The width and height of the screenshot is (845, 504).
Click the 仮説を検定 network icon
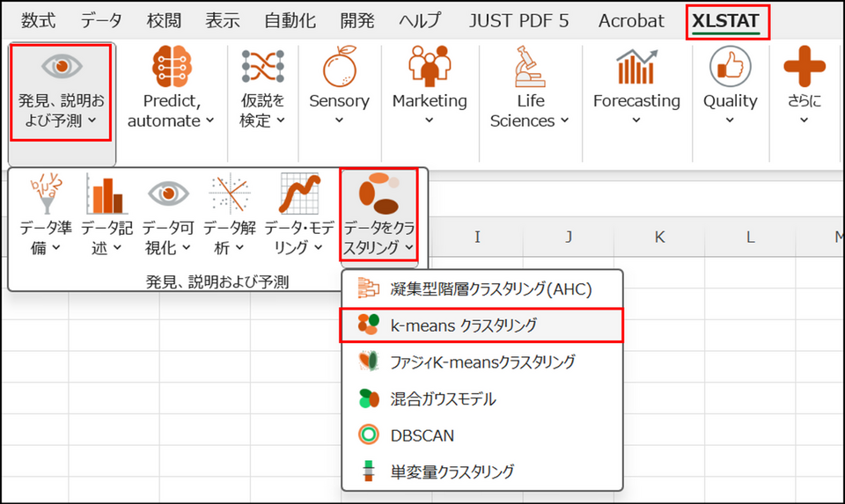pyautogui.click(x=262, y=66)
